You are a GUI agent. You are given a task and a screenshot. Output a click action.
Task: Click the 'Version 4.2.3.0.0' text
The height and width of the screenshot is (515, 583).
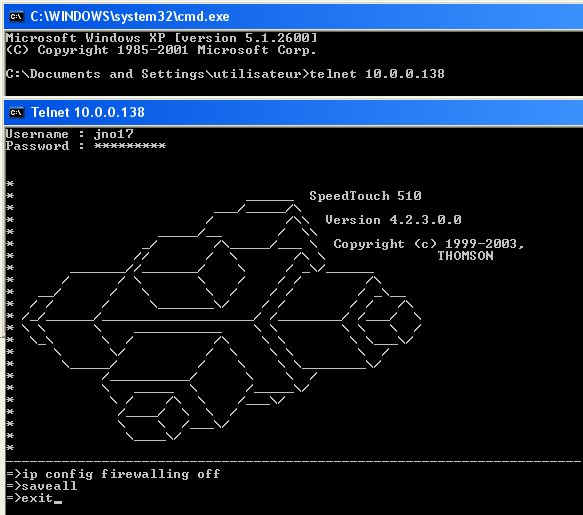click(393, 220)
